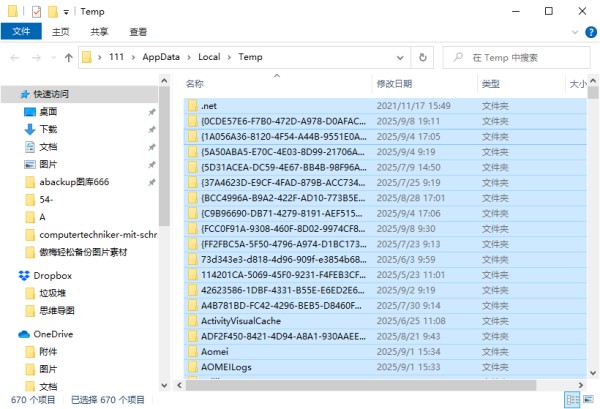Open recent locations dropdown arrow
Image resolution: width=600 pixels, height=409 pixels.
(53, 58)
